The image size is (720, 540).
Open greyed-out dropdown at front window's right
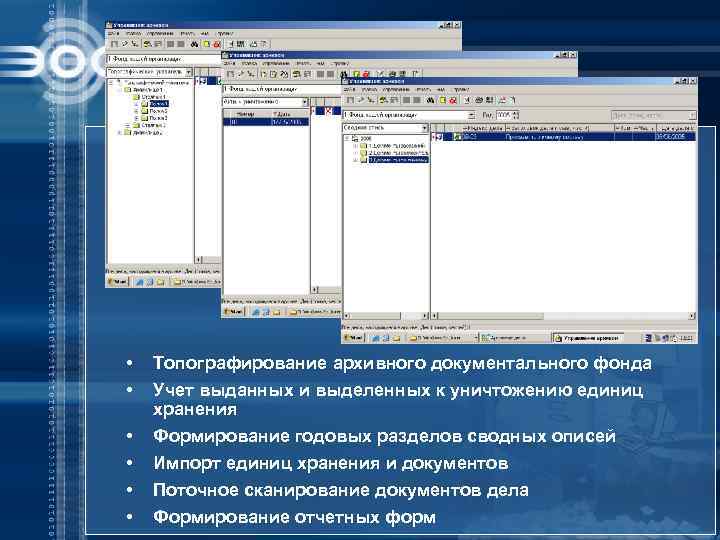tap(653, 115)
